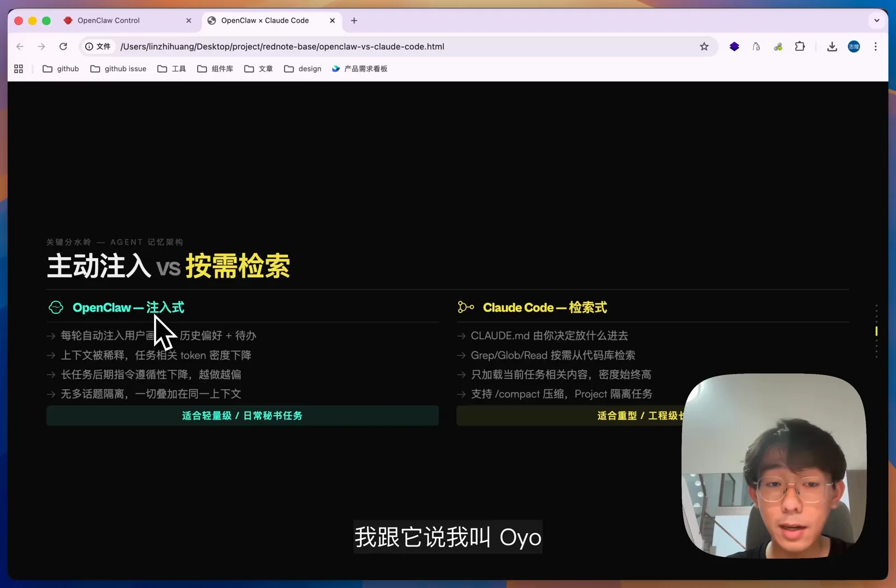Click the OpenClaw 注入式 section icon

(x=56, y=307)
